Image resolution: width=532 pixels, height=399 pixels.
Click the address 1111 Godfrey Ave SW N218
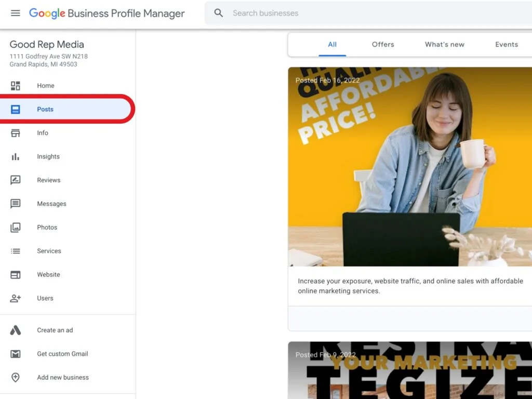click(48, 56)
